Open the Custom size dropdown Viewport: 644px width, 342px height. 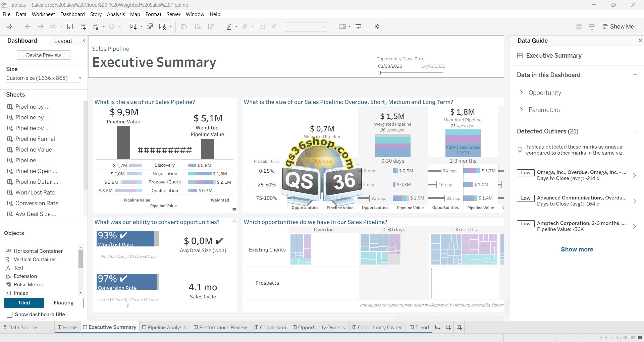point(80,78)
